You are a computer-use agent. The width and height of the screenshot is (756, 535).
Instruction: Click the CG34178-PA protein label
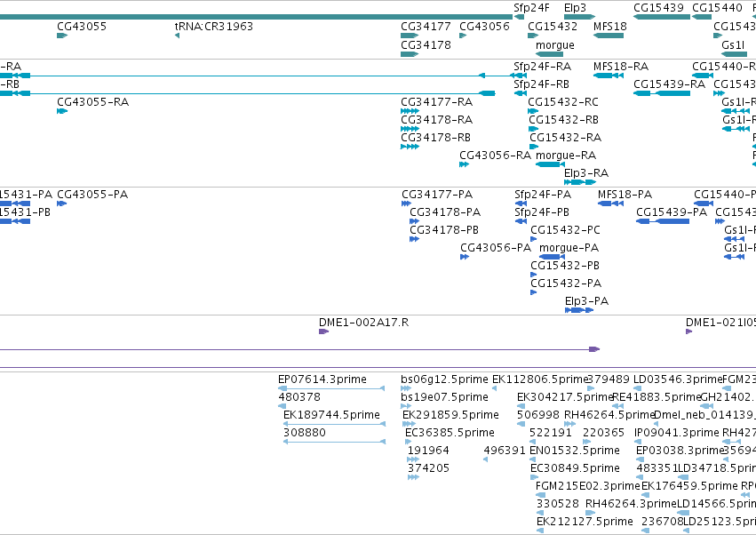[x=445, y=212]
